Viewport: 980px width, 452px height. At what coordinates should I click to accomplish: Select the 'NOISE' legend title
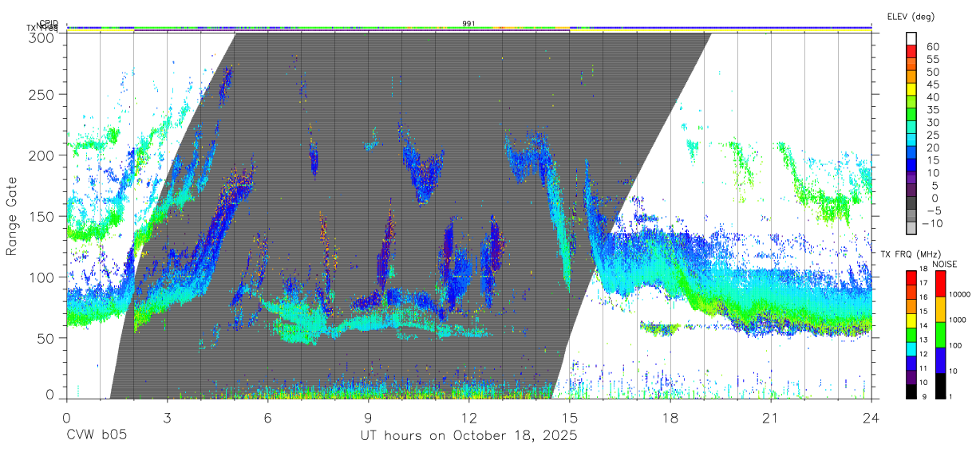[x=944, y=264]
